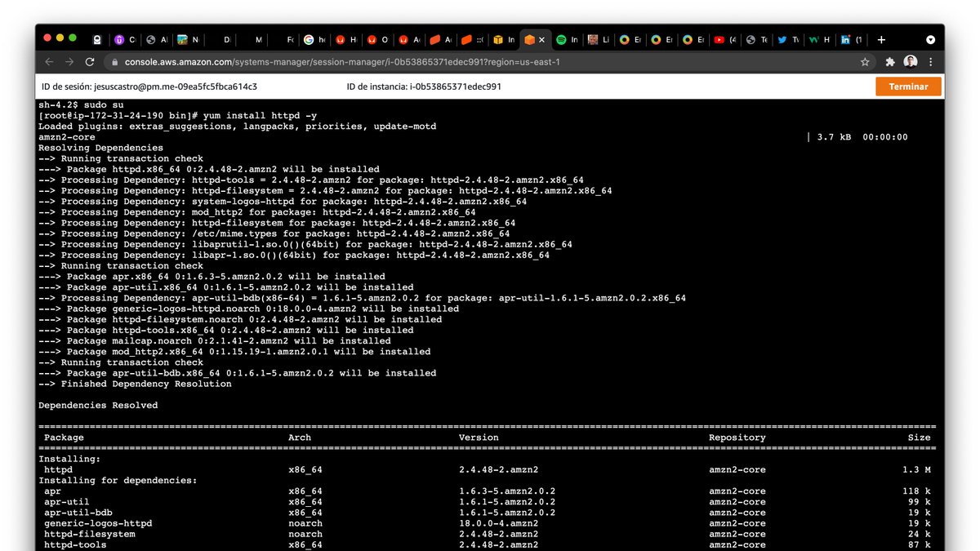
Task: Click the back navigation arrow
Action: tap(49, 62)
